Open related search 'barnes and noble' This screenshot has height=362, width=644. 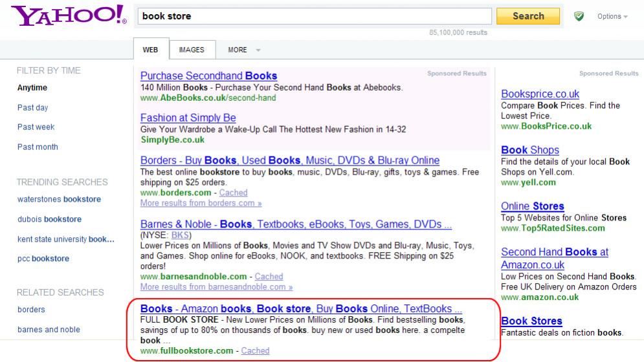49,330
